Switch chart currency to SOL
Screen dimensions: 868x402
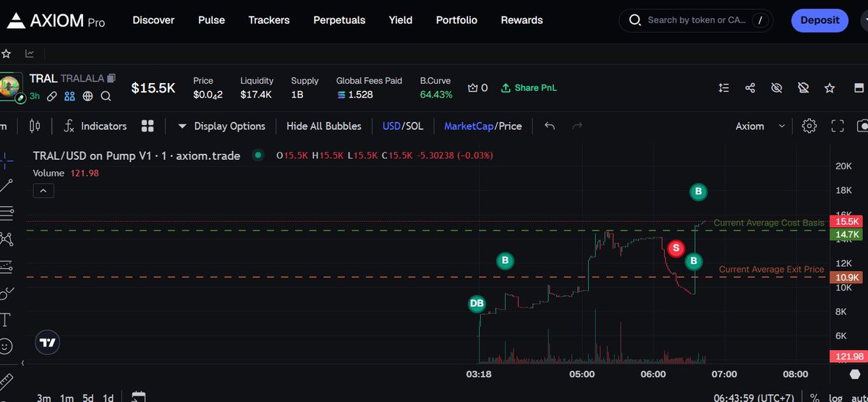[414, 126]
